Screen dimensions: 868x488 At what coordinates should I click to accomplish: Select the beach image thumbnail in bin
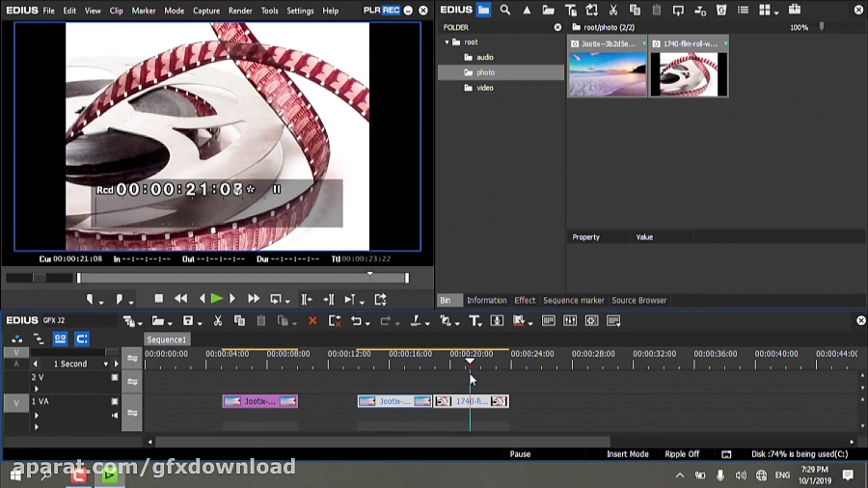tap(607, 72)
